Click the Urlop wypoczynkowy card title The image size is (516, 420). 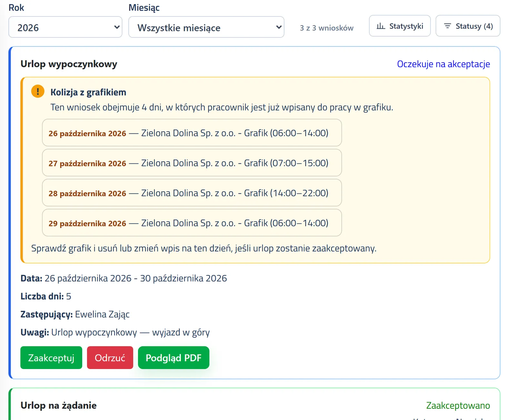pos(69,64)
